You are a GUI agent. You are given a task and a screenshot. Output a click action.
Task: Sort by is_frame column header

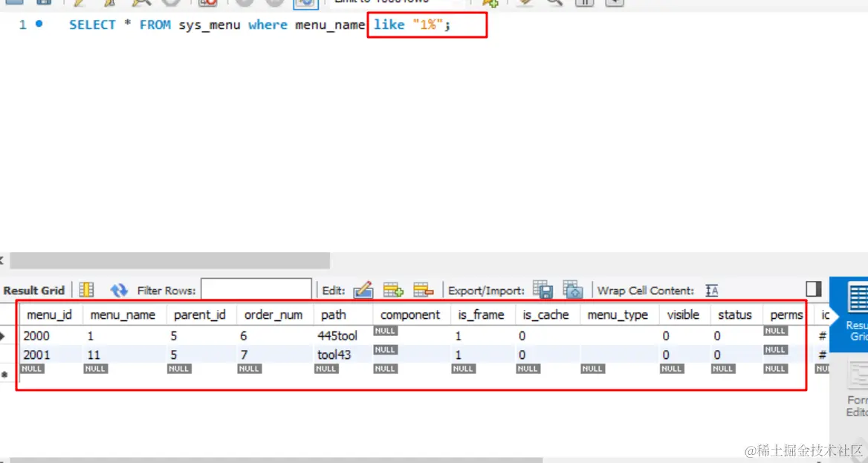pyautogui.click(x=481, y=314)
